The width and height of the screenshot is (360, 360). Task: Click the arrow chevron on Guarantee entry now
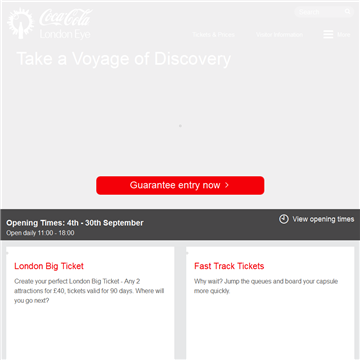tap(227, 185)
